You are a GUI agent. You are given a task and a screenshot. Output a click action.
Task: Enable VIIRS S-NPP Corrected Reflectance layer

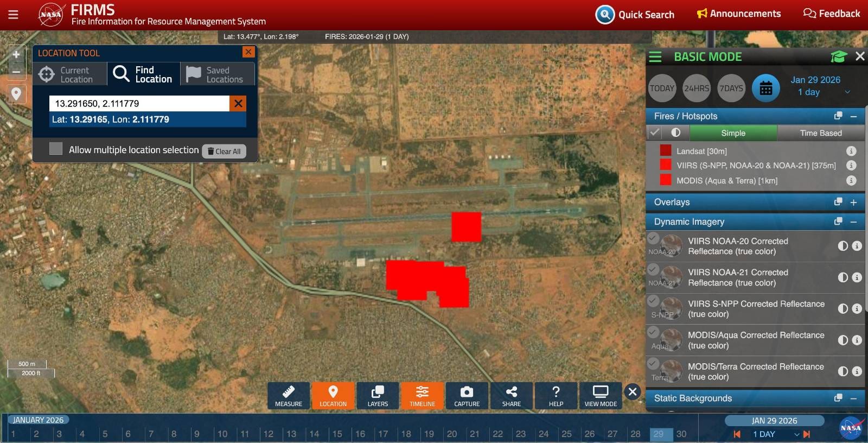point(653,300)
